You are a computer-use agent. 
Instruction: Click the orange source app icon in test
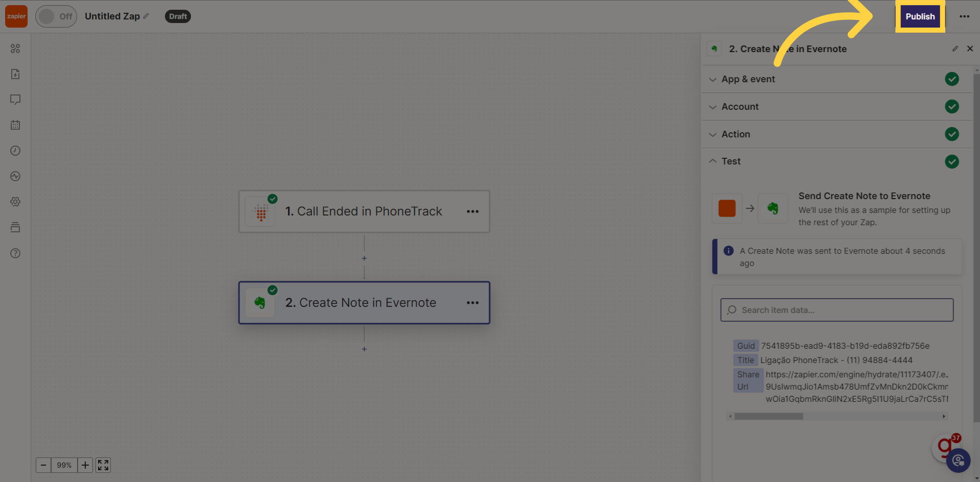click(727, 208)
